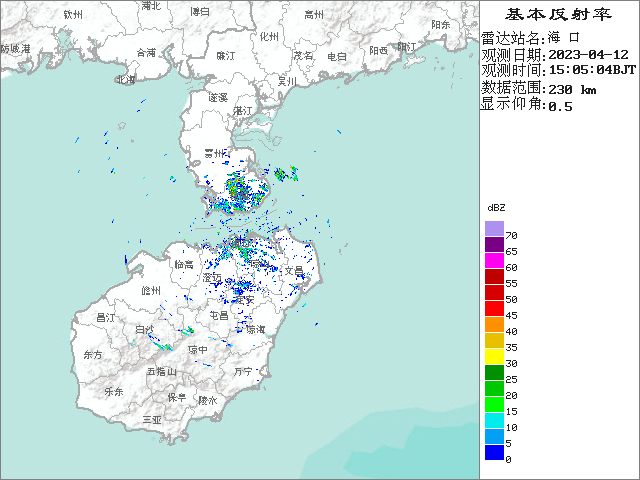Click the 遂溪 county label

tap(218, 98)
